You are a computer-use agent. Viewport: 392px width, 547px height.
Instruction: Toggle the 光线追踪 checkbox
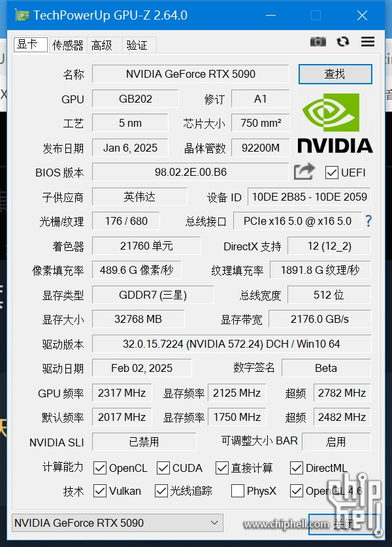point(161,491)
